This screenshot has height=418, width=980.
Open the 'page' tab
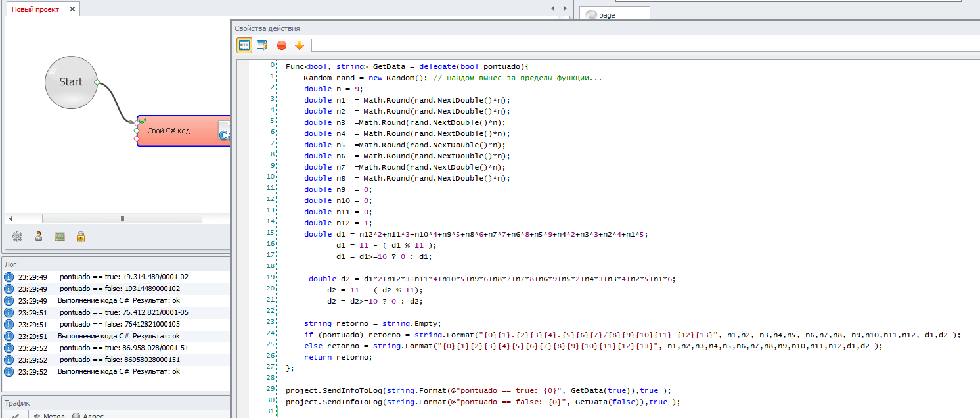(615, 14)
